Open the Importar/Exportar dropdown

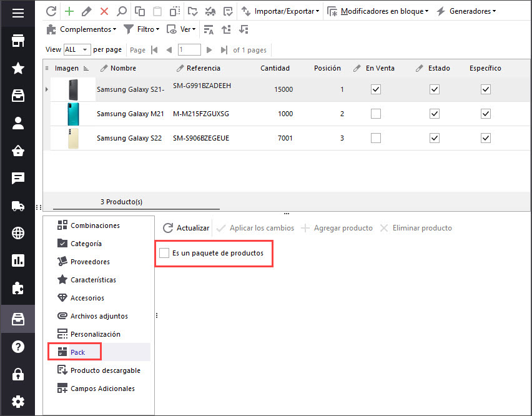[x=280, y=11]
